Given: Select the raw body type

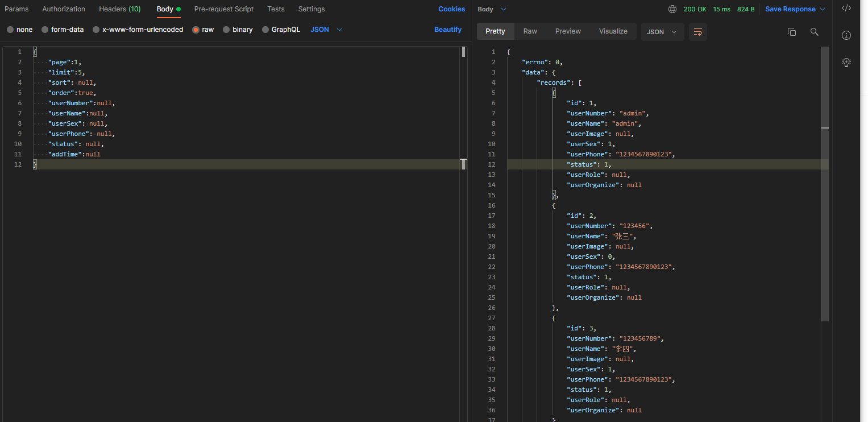Looking at the screenshot, I should [x=203, y=30].
